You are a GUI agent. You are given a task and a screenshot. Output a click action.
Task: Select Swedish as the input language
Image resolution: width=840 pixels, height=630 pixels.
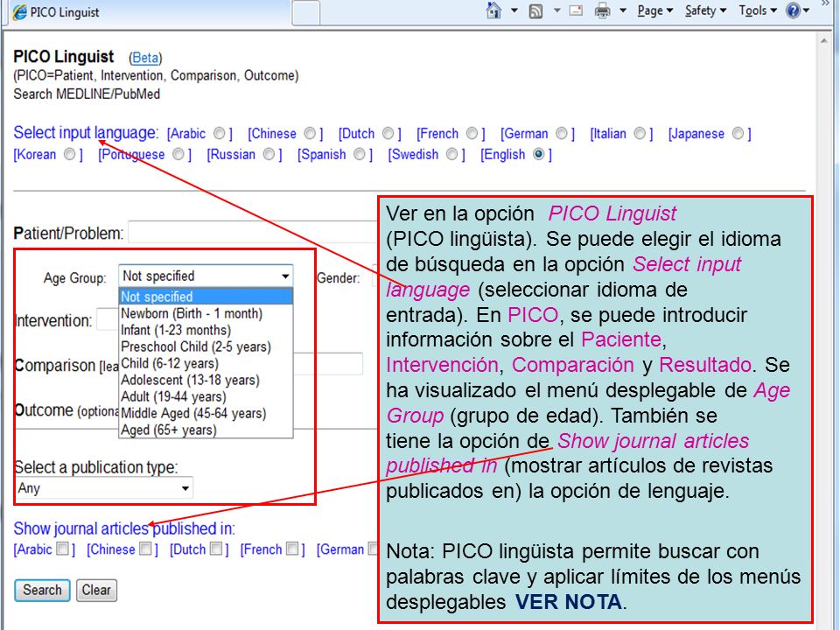[452, 154]
